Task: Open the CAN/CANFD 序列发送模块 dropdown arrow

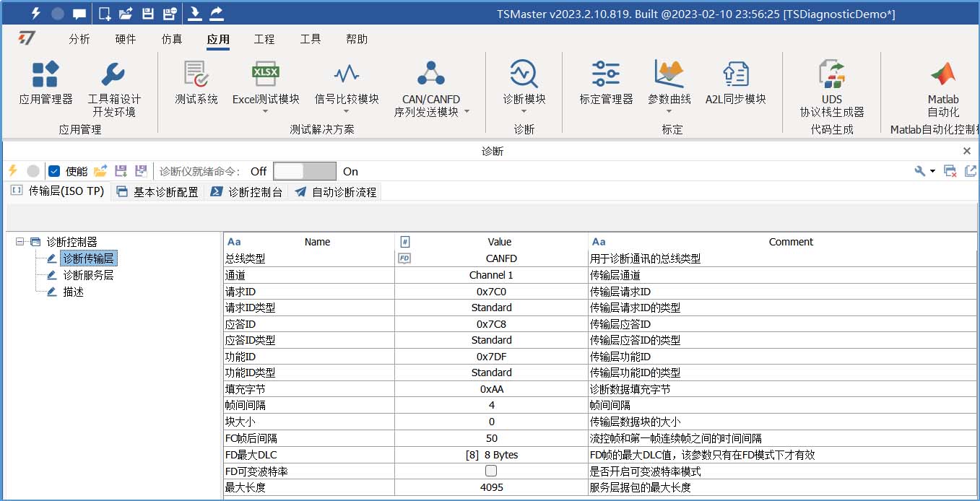Action: coord(467,112)
